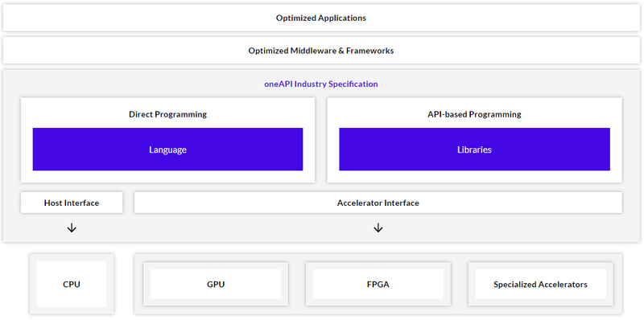
Task: Click the down arrow under Accelerator Interface
Action: click(x=378, y=228)
